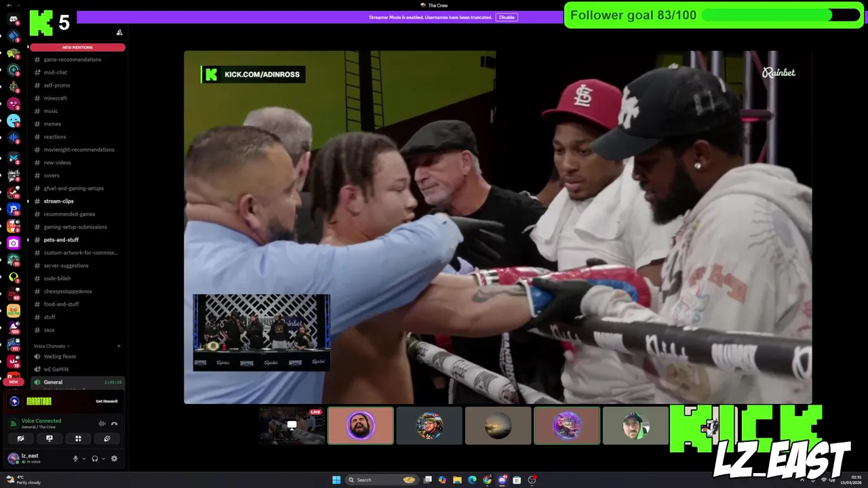868x488 pixels.
Task: Open Discord direct messages home icon
Action: click(x=14, y=19)
